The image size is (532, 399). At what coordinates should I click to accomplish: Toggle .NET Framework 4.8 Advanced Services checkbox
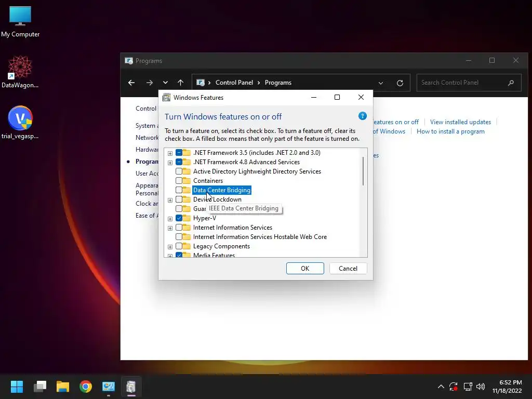(179, 162)
